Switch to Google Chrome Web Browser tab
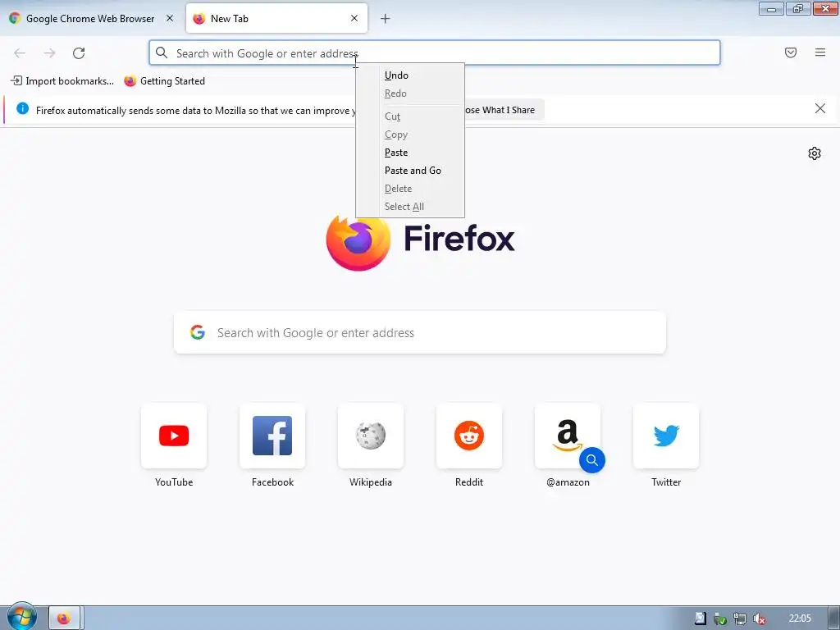This screenshot has height=630, width=840. 91,18
